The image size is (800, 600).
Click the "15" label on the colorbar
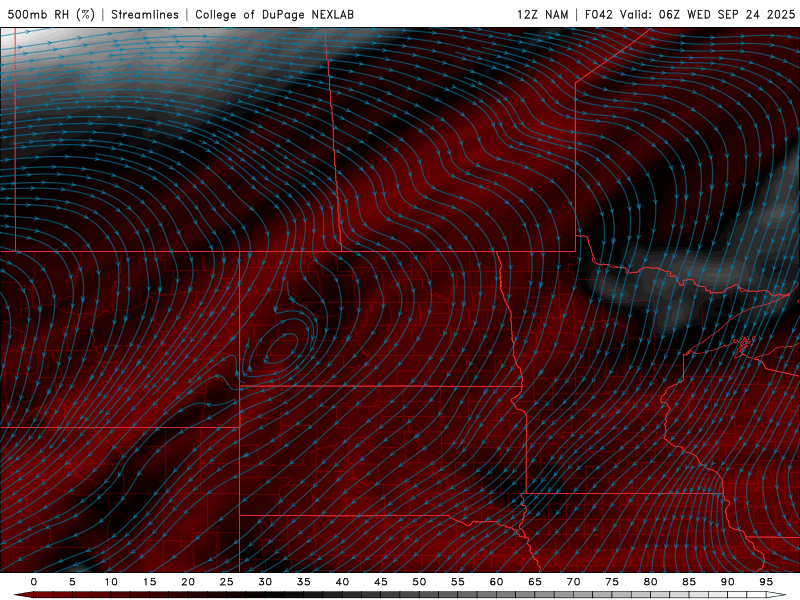pos(149,582)
